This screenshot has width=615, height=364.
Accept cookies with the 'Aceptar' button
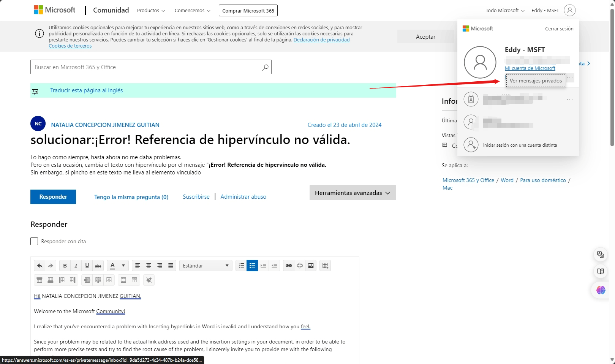tap(425, 37)
